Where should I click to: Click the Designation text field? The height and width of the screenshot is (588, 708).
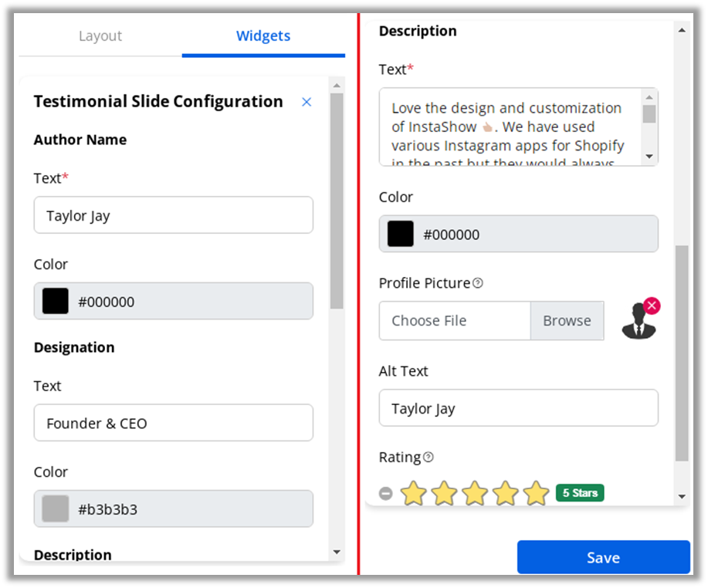pos(174,423)
